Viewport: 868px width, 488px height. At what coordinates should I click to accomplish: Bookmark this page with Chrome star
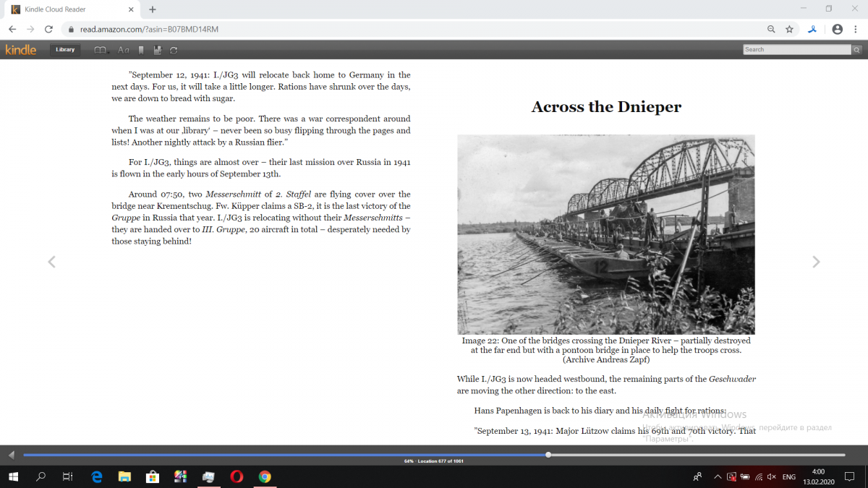789,30
